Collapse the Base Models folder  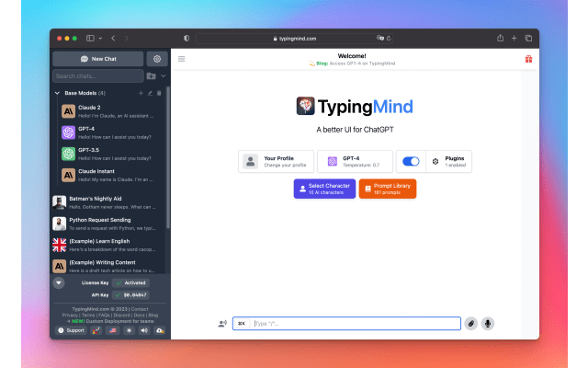pos(57,93)
